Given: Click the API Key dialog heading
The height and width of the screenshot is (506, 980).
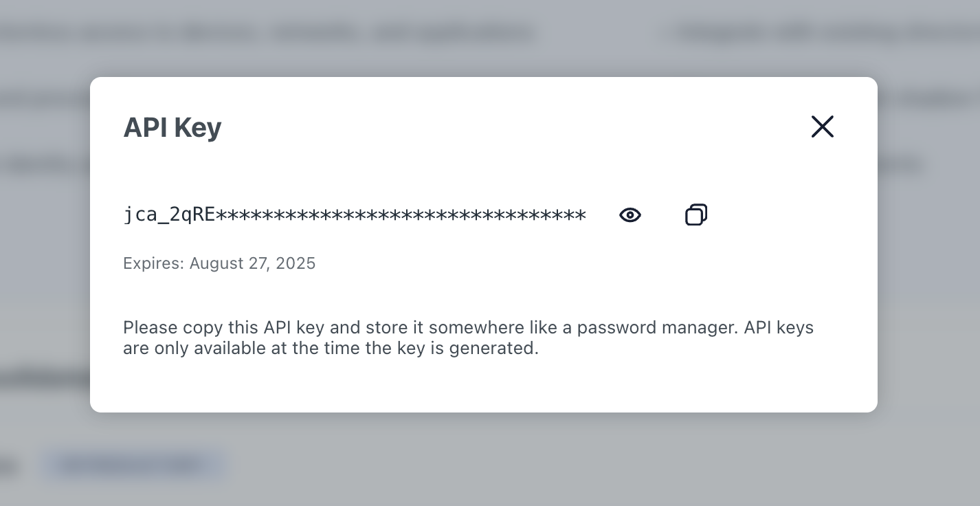Looking at the screenshot, I should tap(172, 128).
